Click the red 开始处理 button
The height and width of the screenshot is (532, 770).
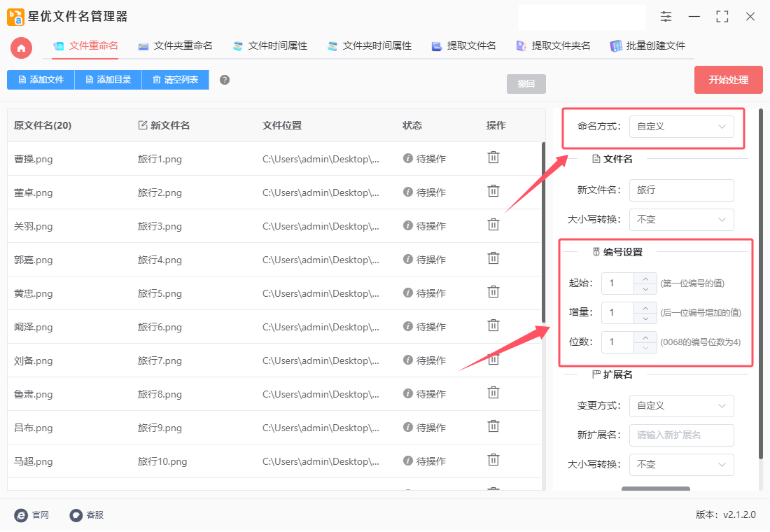[728, 80]
